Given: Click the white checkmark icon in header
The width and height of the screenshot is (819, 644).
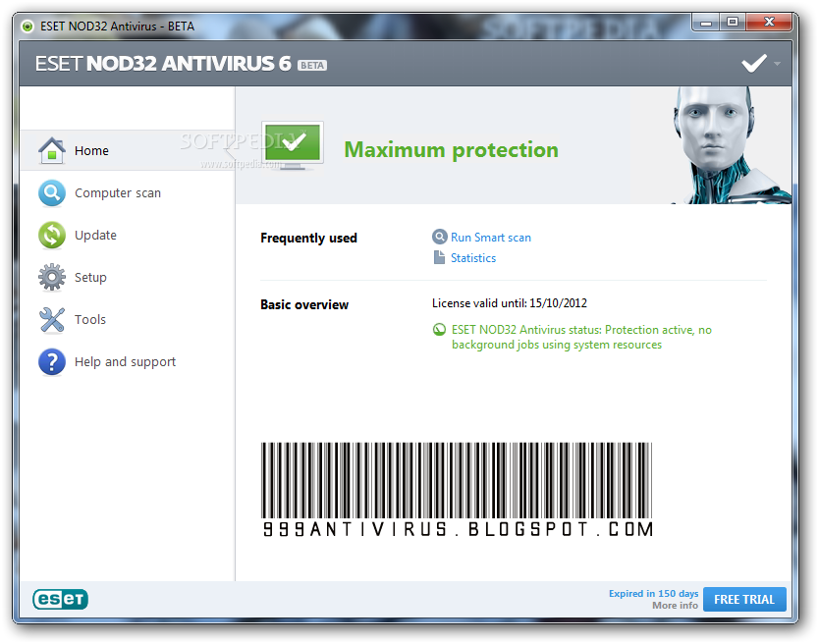Looking at the screenshot, I should pyautogui.click(x=754, y=63).
